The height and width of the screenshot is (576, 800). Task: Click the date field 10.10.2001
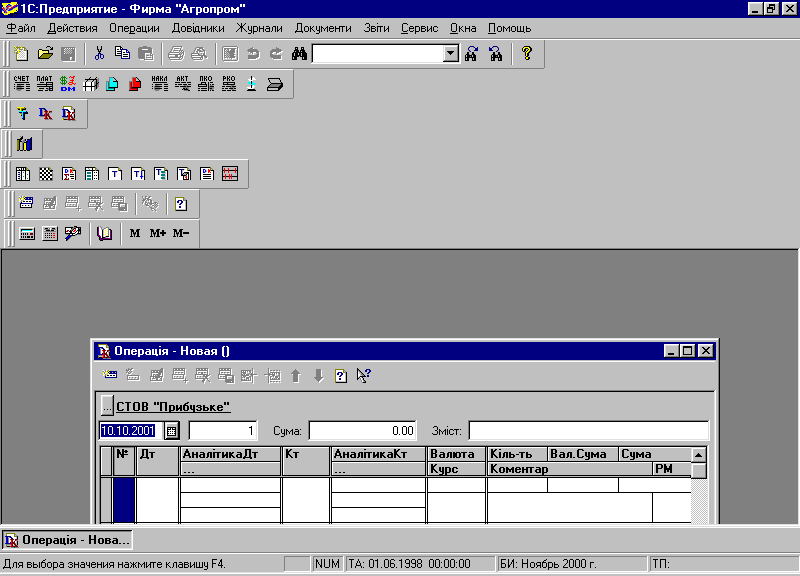(x=131, y=431)
